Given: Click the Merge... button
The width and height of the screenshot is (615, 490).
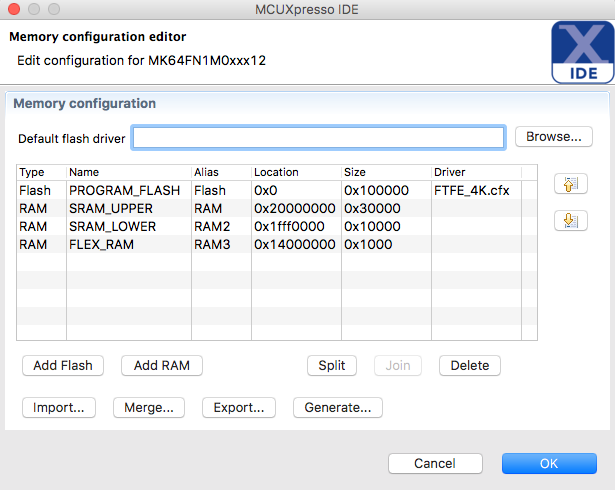Looking at the screenshot, I should coord(149,407).
